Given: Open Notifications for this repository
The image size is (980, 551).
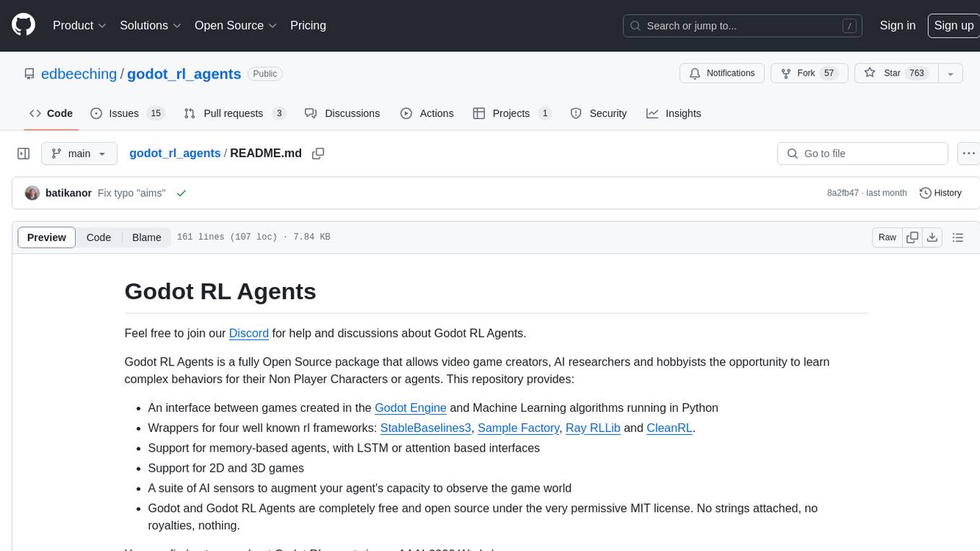Looking at the screenshot, I should (x=722, y=74).
